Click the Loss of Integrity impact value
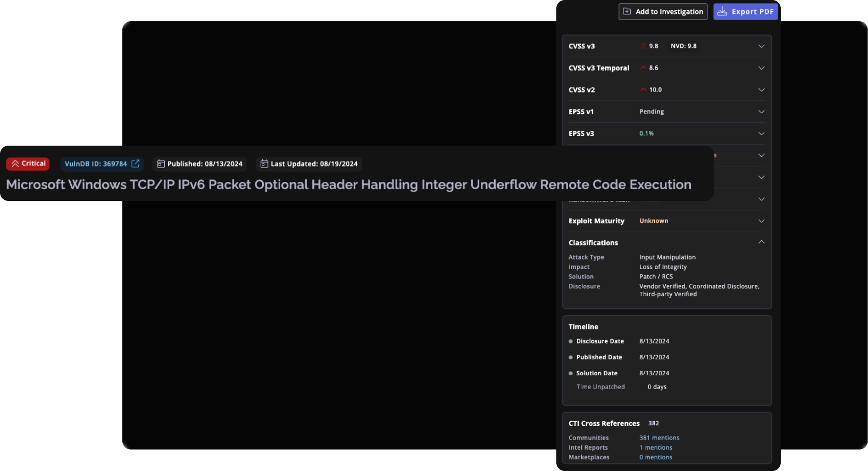The image size is (868, 471). click(x=663, y=267)
